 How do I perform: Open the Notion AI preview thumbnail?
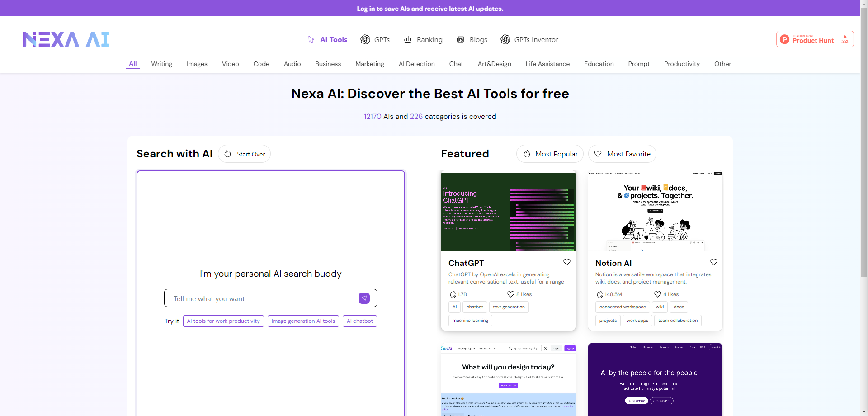[x=655, y=212]
